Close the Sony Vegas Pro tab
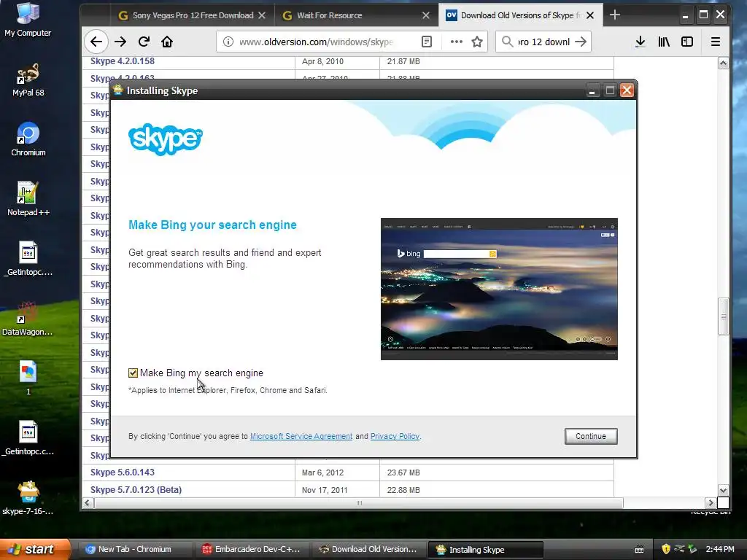This screenshot has height=560, width=747. (x=262, y=15)
